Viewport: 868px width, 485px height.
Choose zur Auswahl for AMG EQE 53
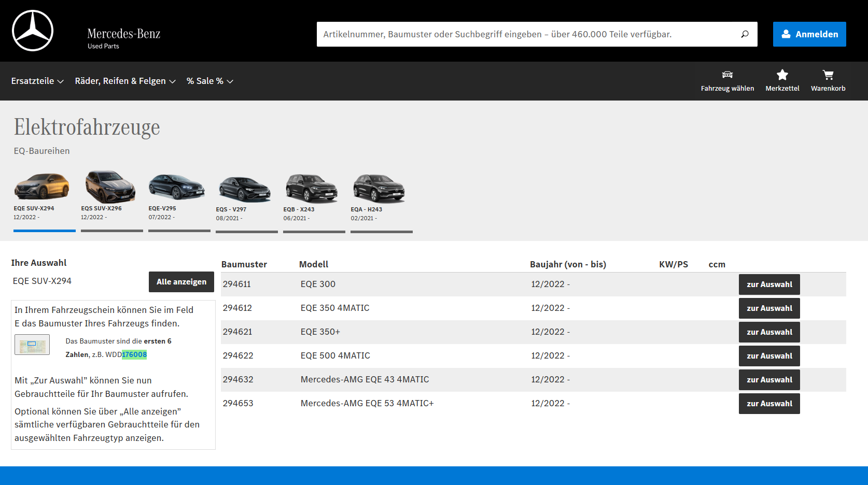click(x=769, y=404)
